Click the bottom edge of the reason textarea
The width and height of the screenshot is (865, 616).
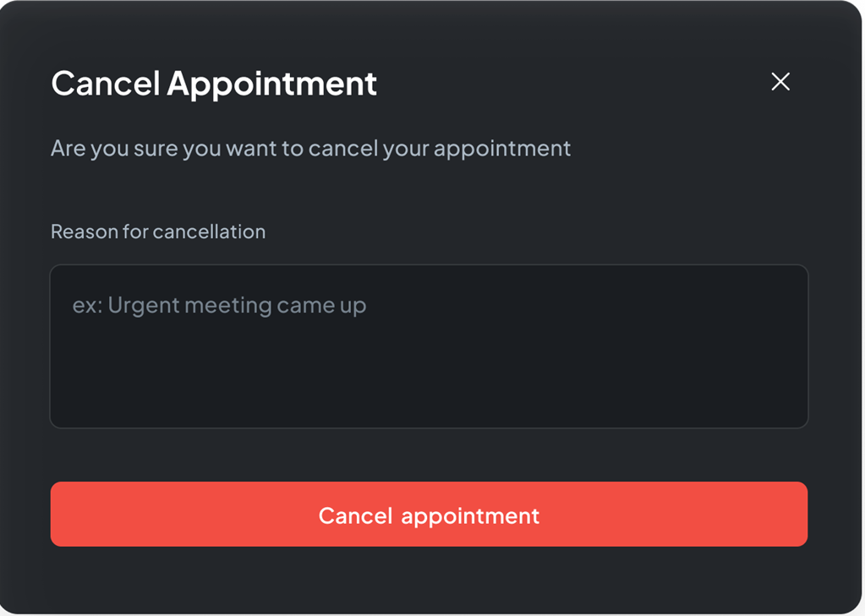click(x=429, y=425)
